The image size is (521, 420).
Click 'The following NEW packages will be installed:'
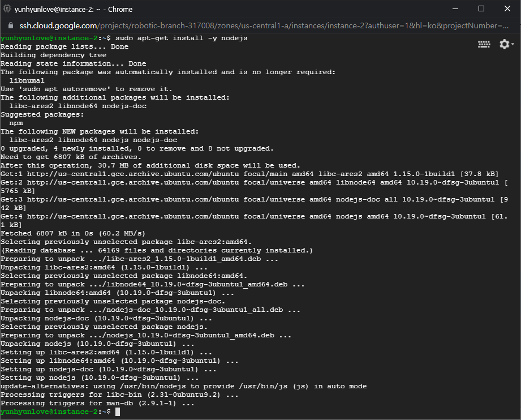point(100,132)
